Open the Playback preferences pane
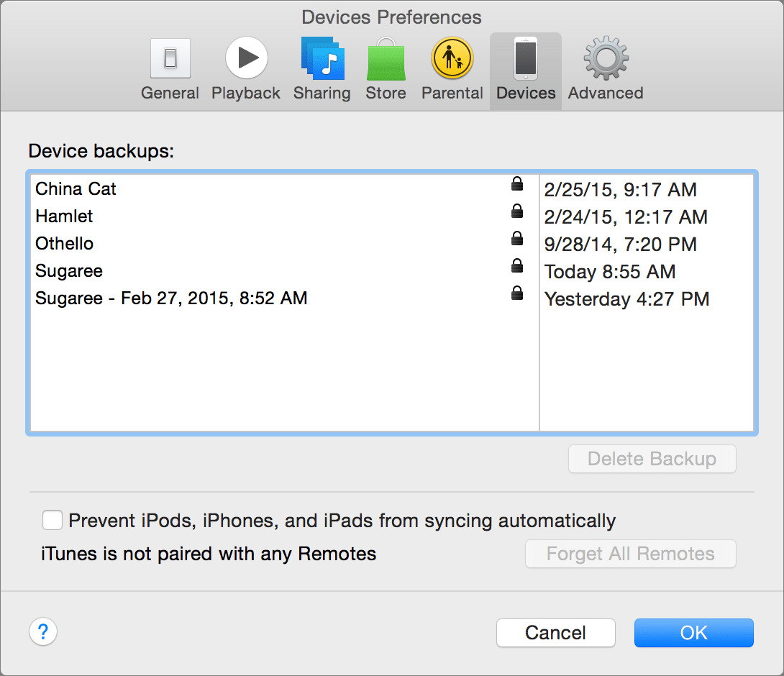Screen dimensions: 784x676 245,70
